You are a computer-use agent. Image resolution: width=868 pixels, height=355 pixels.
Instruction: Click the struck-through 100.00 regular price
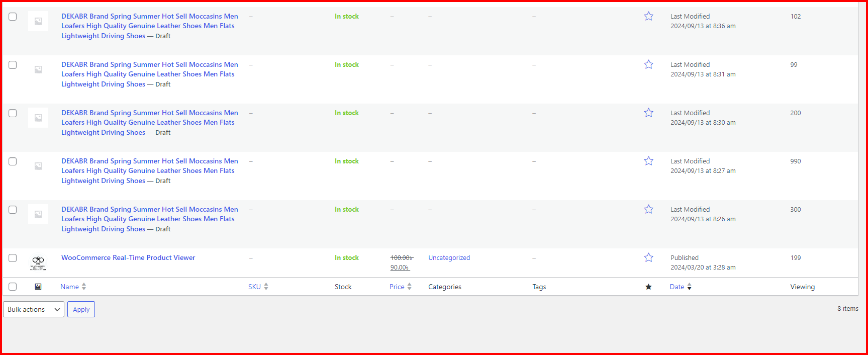pos(402,257)
